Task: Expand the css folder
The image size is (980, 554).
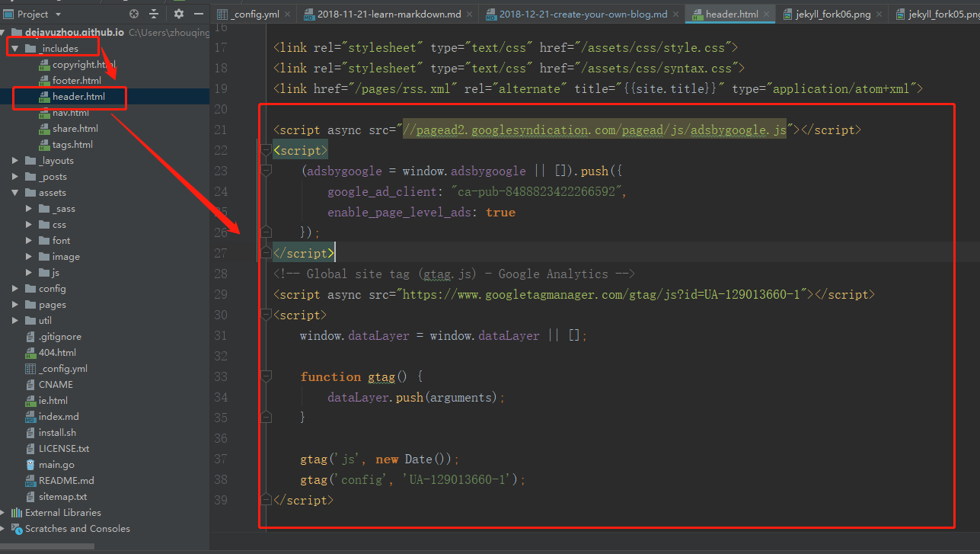Action: (29, 225)
